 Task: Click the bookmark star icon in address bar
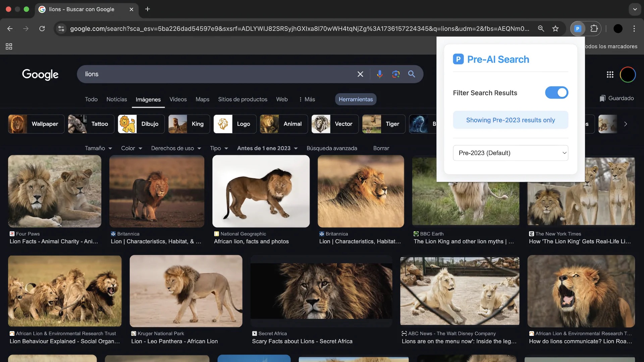click(x=555, y=28)
